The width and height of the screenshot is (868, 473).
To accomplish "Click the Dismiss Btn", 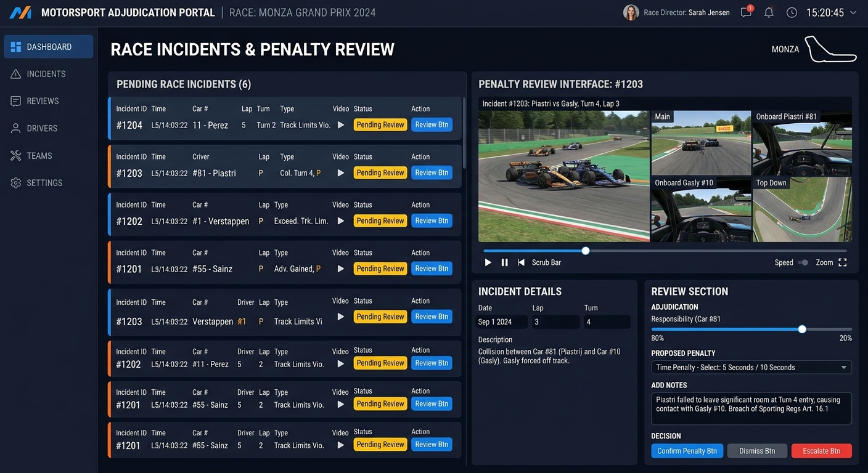I will (x=757, y=451).
